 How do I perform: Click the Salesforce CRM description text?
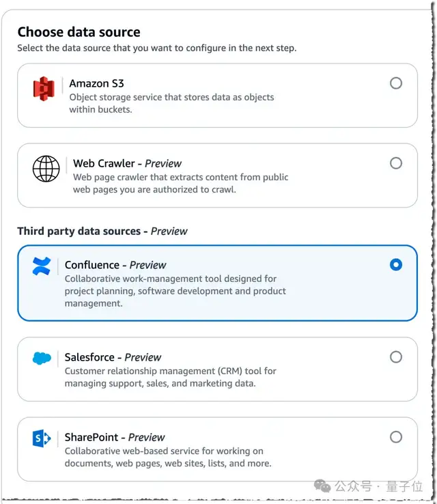(170, 377)
